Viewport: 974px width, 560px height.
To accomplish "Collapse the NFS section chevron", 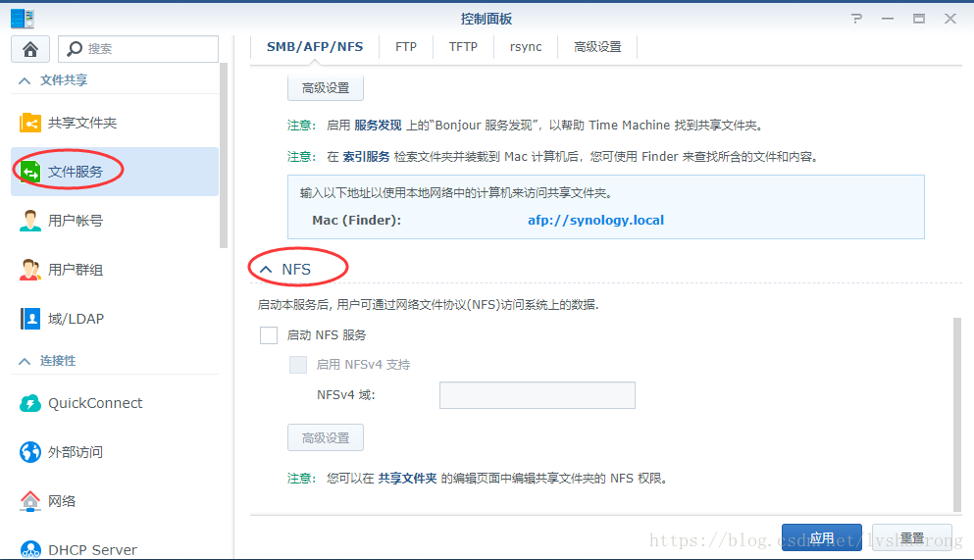I will [x=266, y=270].
